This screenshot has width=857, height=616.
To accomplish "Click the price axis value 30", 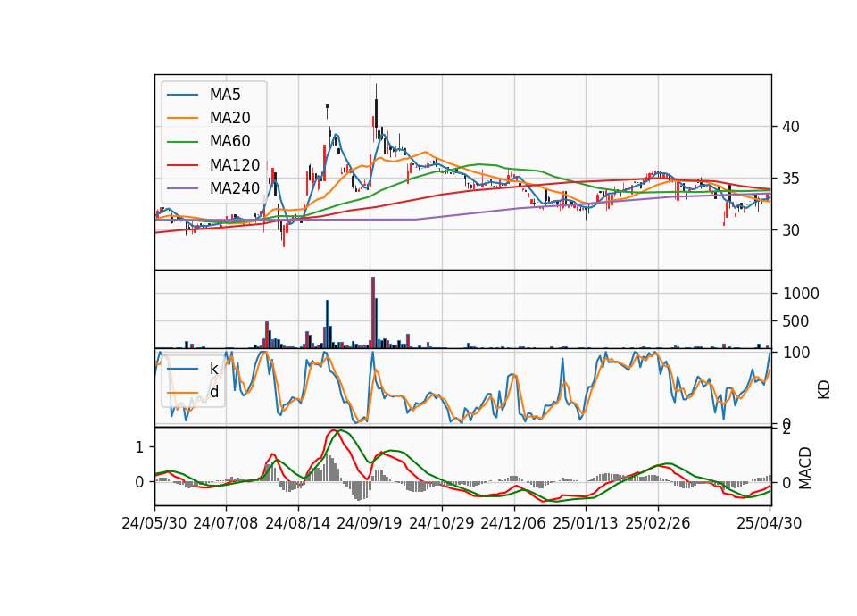I will pyautogui.click(x=791, y=230).
